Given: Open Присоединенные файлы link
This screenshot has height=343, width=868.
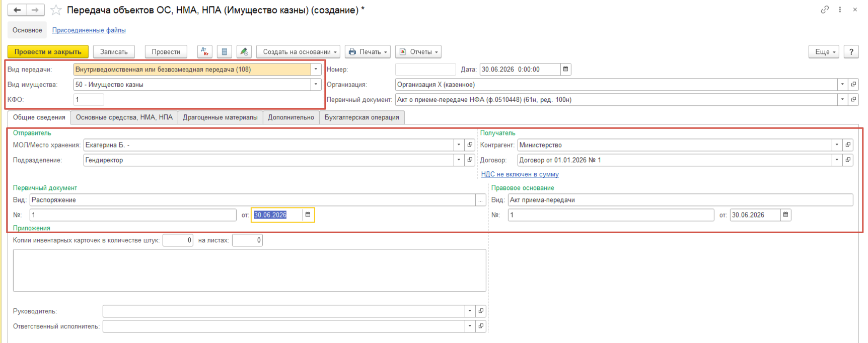Looking at the screenshot, I should click(89, 30).
